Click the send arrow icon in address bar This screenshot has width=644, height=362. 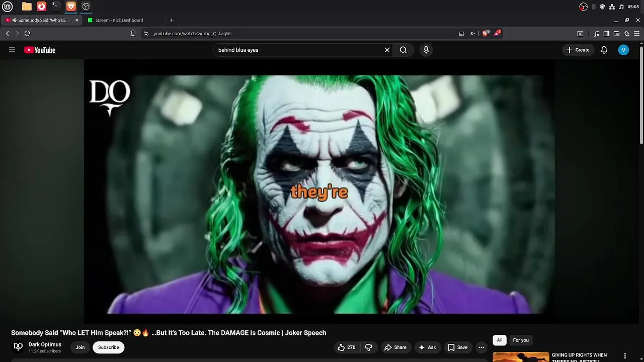click(x=472, y=33)
